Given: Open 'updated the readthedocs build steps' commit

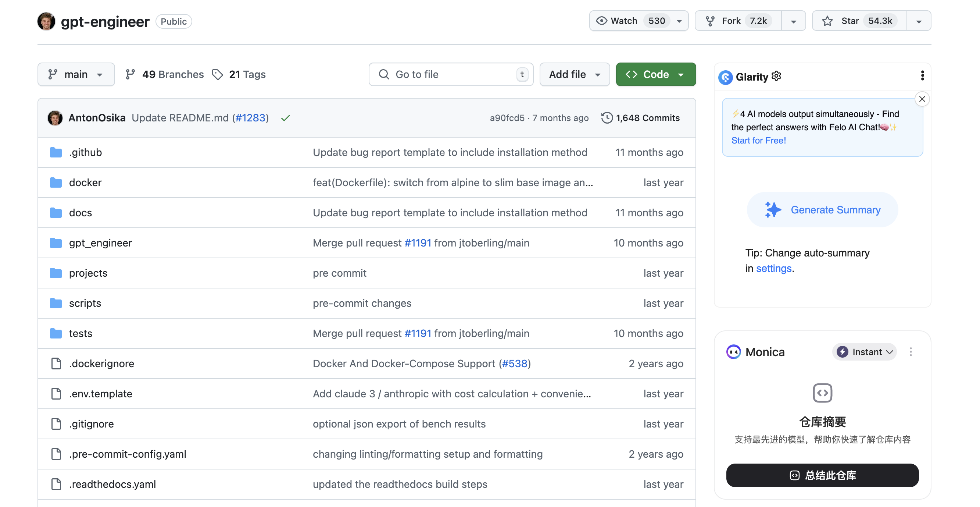Looking at the screenshot, I should click(400, 484).
